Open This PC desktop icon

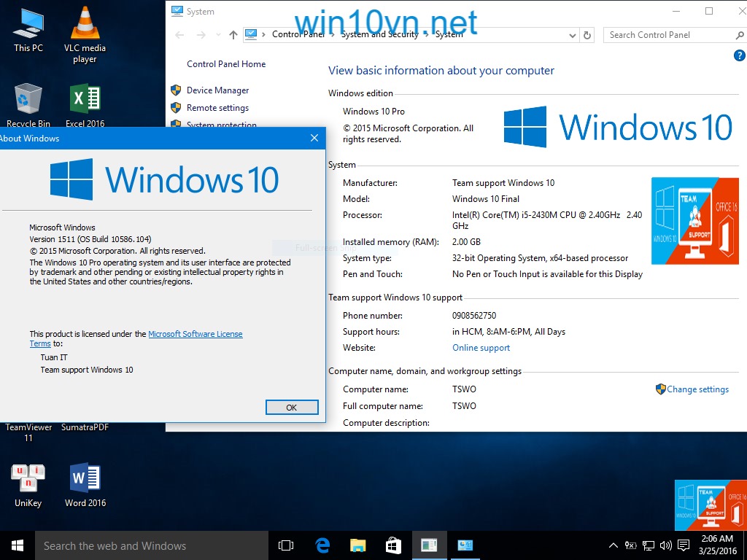28,30
